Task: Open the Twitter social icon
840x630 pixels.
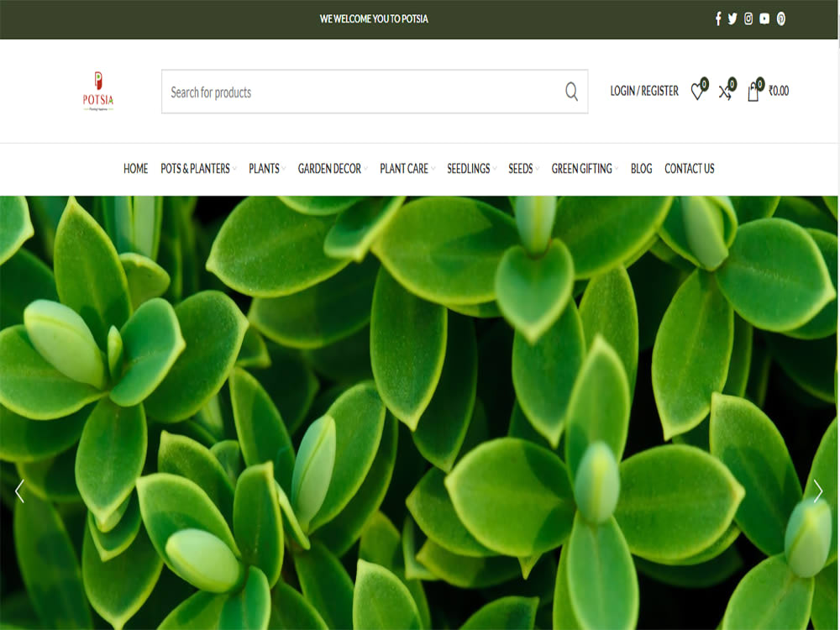Action: tap(732, 18)
